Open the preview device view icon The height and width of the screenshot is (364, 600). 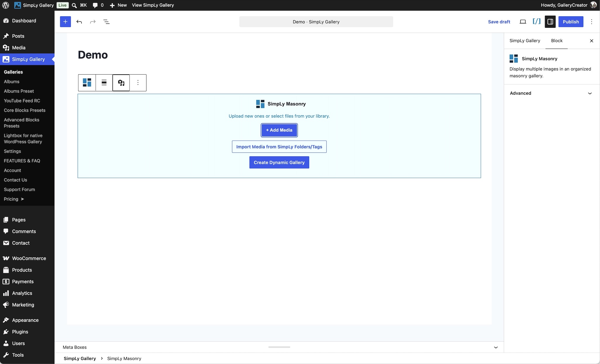pos(523,22)
